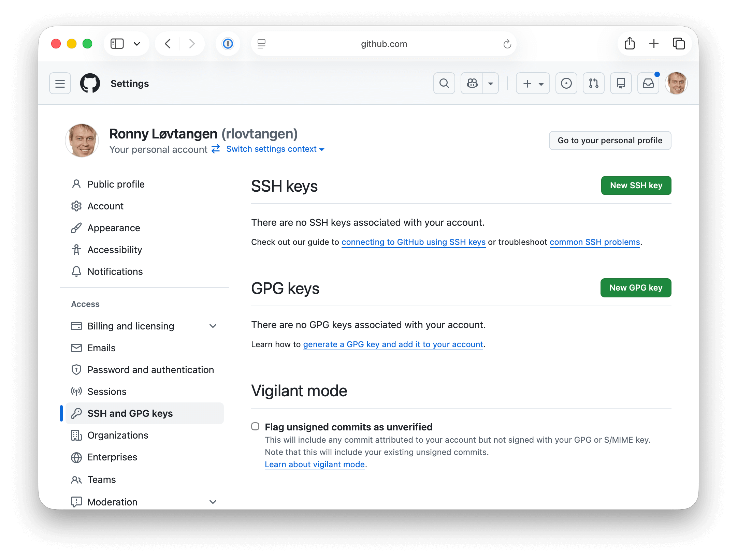Go to Public profile settings
The width and height of the screenshot is (737, 560).
116,184
